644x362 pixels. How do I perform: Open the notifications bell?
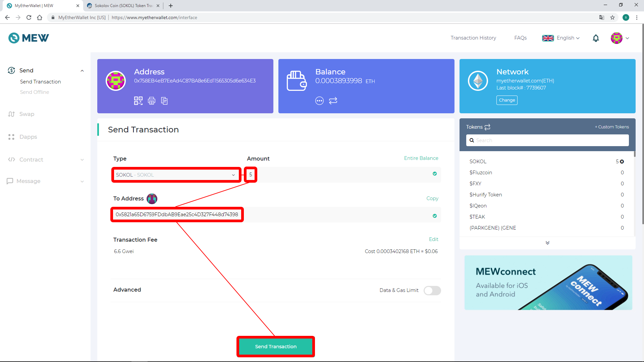(x=596, y=38)
